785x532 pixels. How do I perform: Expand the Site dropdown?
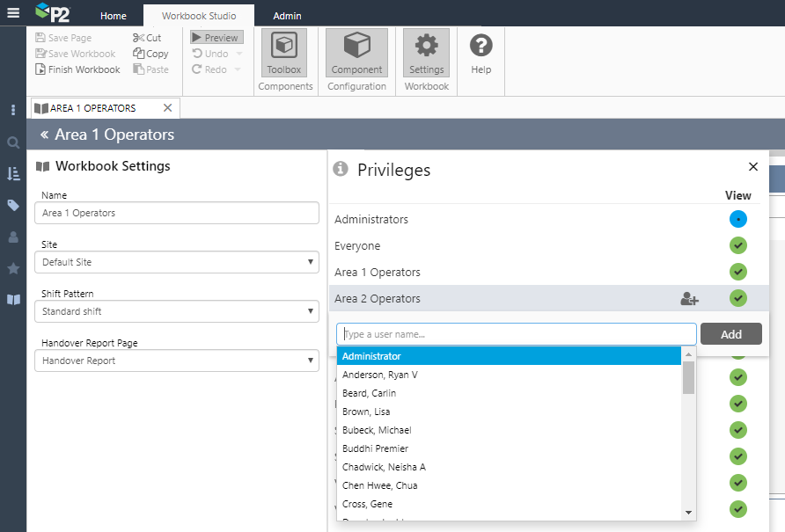tap(312, 262)
